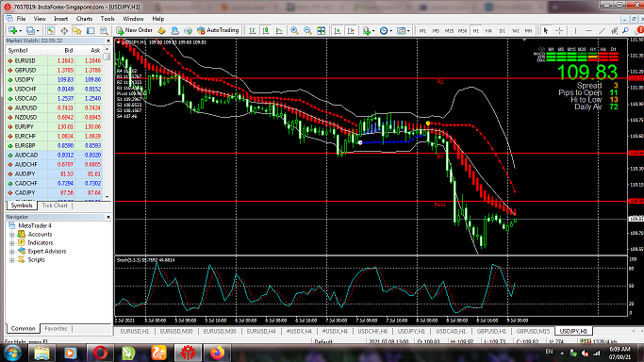
Task: Open Templates dropdown arrow
Action: 408,31
